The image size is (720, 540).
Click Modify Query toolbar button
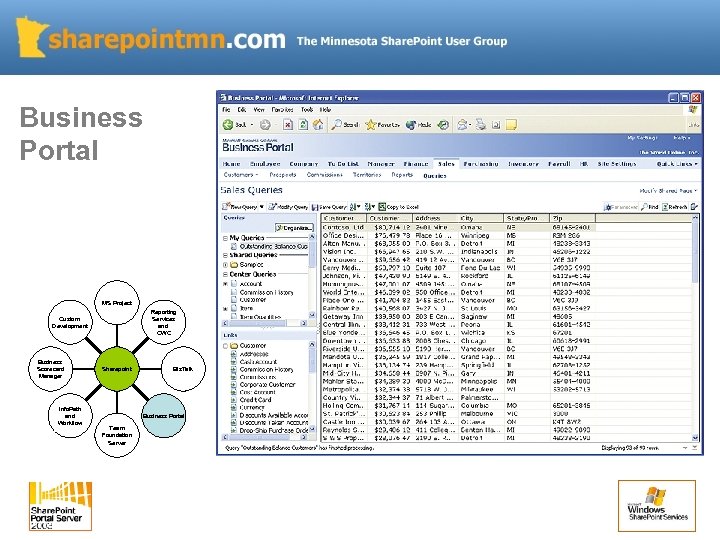click(x=288, y=207)
